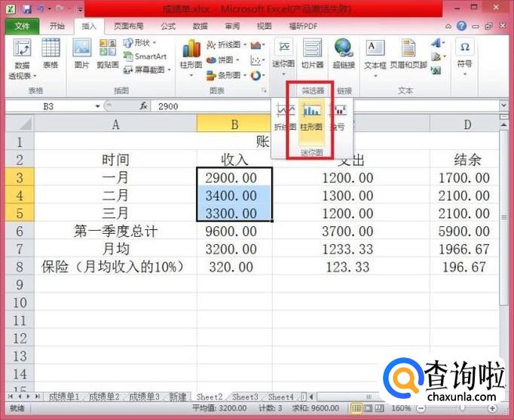Select cell containing 196.67
The width and height of the screenshot is (514, 420).
point(464,267)
